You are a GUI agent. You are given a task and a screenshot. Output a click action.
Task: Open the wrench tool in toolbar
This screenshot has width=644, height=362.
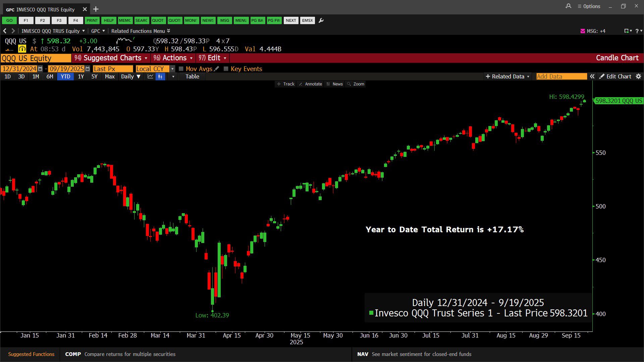click(x=321, y=20)
